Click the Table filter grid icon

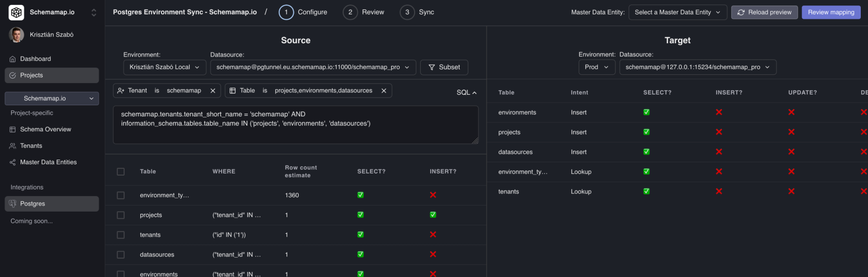coord(233,90)
